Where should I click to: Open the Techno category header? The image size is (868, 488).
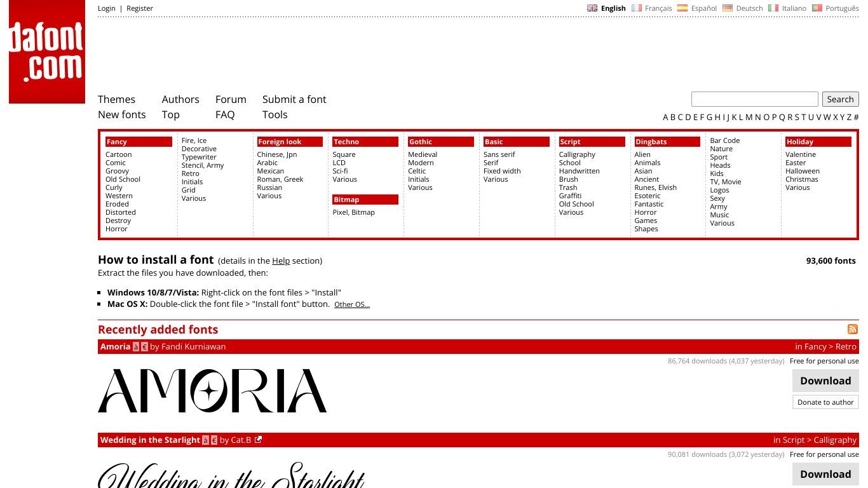click(x=365, y=142)
